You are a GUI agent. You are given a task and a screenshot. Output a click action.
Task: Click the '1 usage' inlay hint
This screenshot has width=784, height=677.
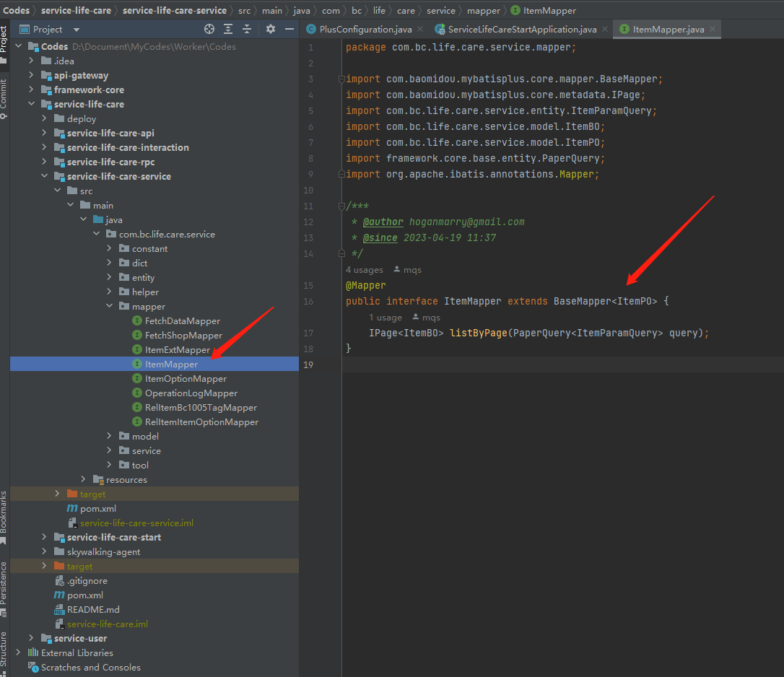(x=386, y=318)
